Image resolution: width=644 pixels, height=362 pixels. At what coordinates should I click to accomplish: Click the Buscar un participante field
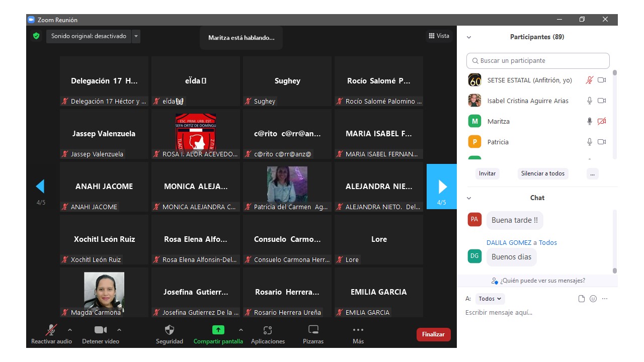click(538, 61)
